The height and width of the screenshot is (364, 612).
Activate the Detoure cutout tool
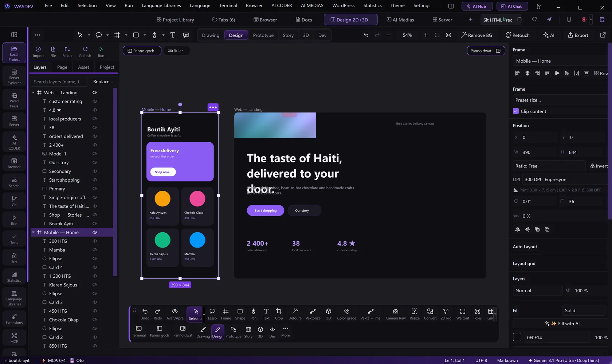(x=295, y=314)
